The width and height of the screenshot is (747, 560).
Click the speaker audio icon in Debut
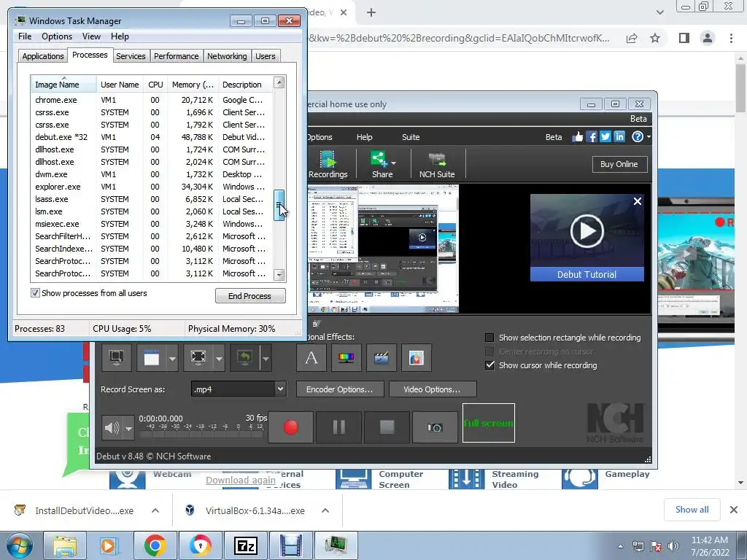pos(112,427)
